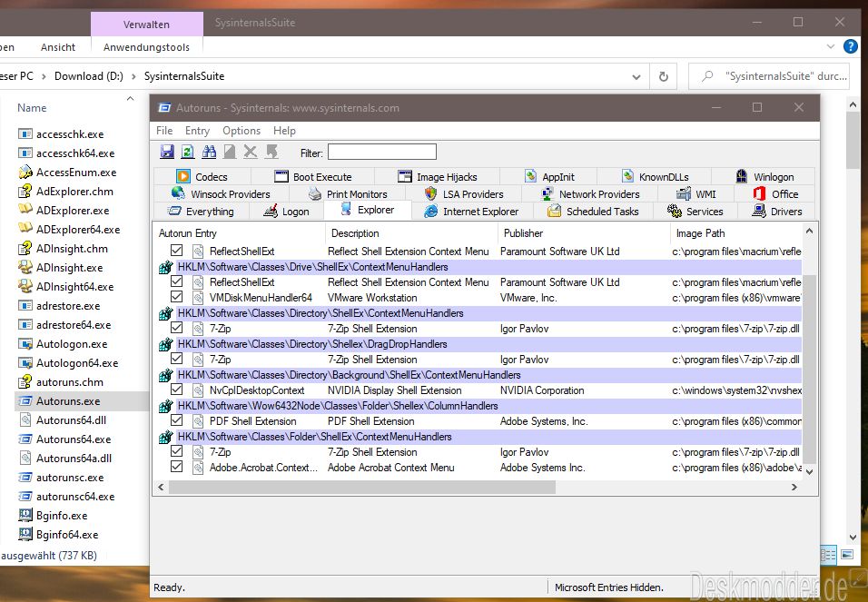Show the Everything tab
Viewport: 868px width, 602px height.
[x=201, y=211]
